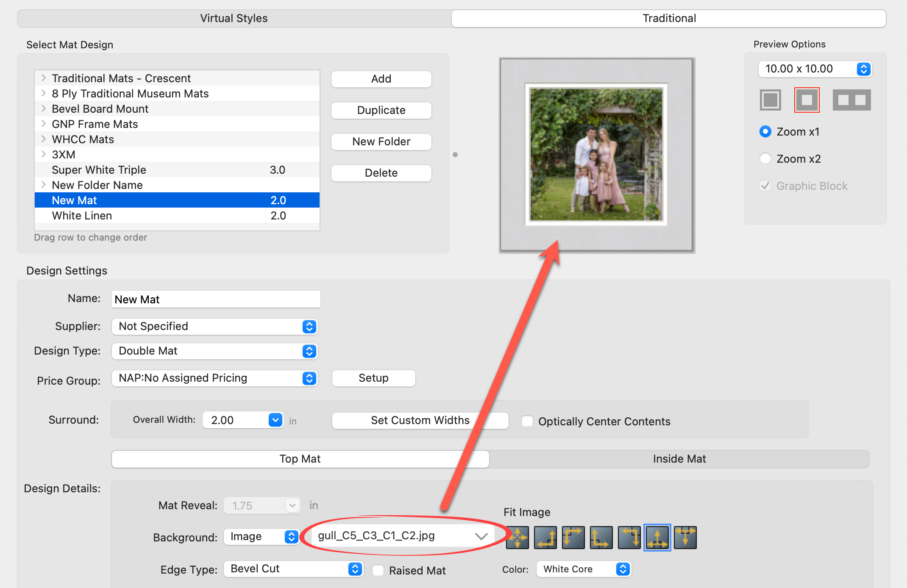This screenshot has height=588, width=907.
Task: Open the Design Type dropdown
Action: pyautogui.click(x=214, y=351)
